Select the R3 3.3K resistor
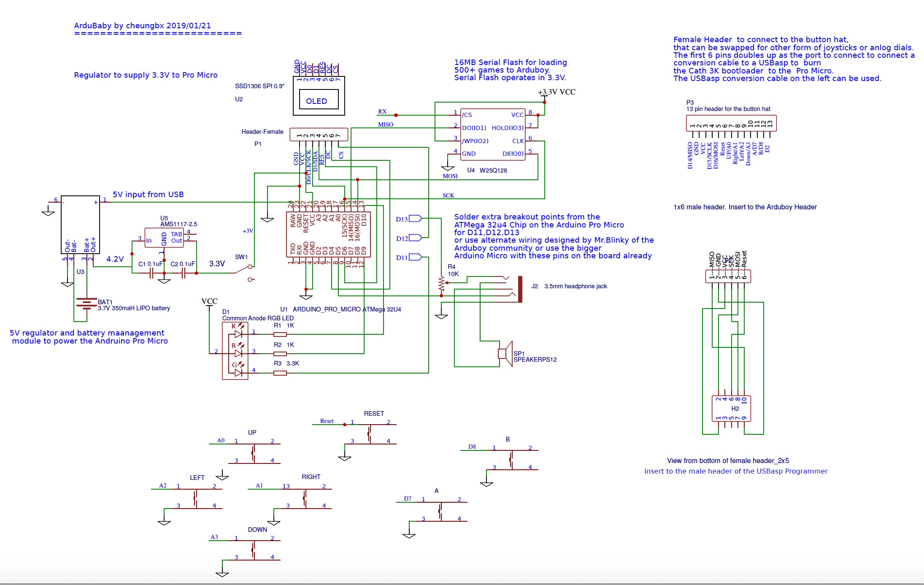This screenshot has width=924, height=585. 280,373
